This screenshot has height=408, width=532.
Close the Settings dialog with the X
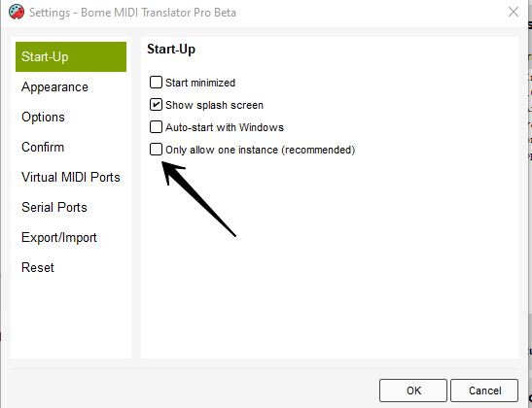[x=514, y=12]
